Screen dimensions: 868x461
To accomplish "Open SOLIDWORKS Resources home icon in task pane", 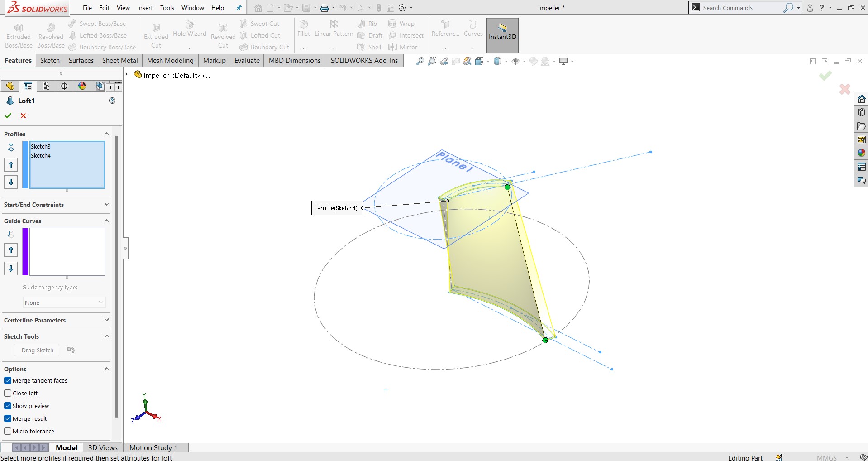I will (861, 99).
